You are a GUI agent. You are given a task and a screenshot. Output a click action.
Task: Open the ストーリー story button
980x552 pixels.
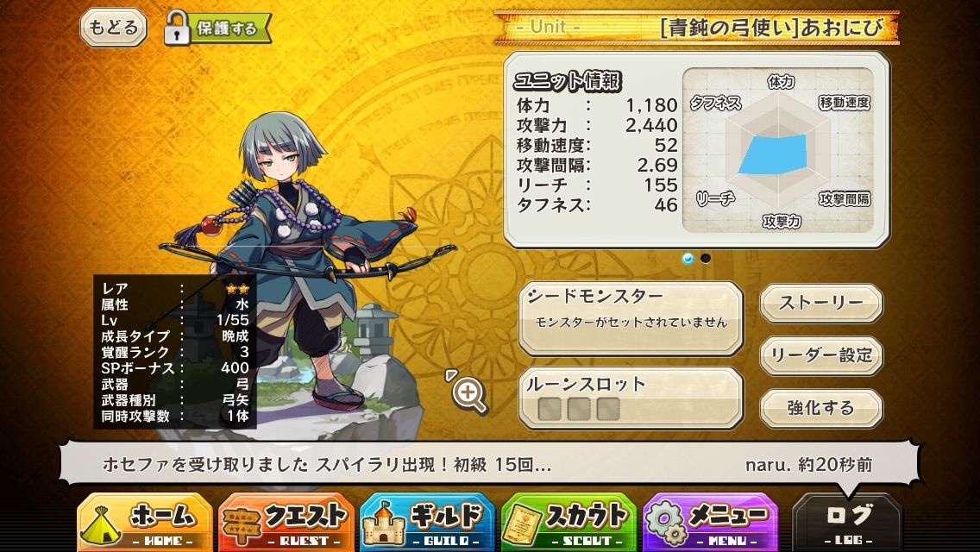point(821,304)
